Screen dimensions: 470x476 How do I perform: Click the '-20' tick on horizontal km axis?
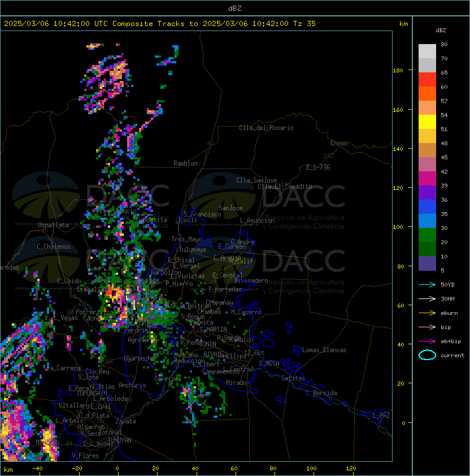pyautogui.click(x=77, y=469)
